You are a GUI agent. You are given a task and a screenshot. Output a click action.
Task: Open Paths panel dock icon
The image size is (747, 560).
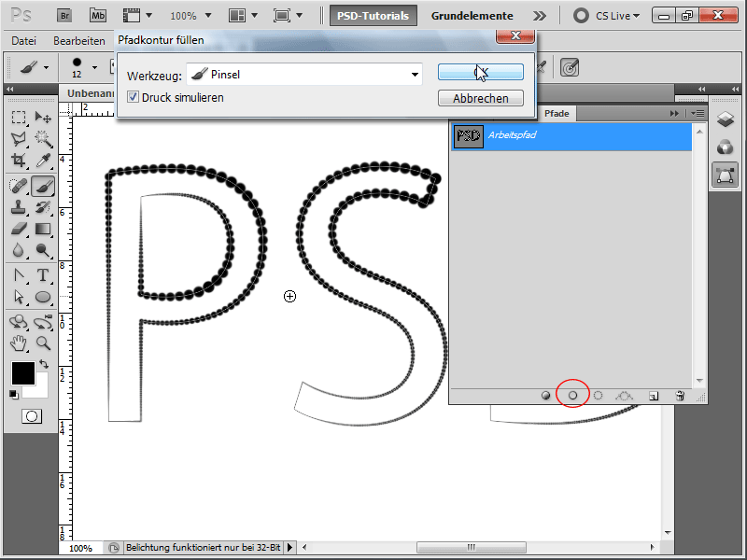[726, 175]
